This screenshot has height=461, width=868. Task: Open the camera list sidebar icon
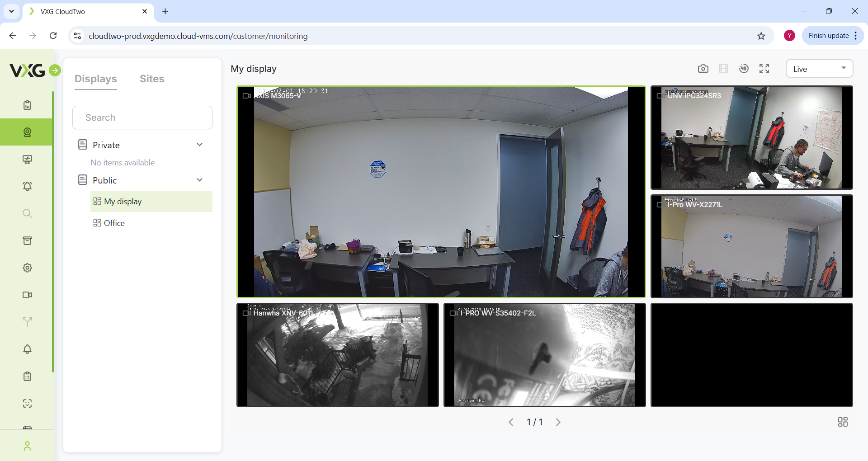coord(28,295)
